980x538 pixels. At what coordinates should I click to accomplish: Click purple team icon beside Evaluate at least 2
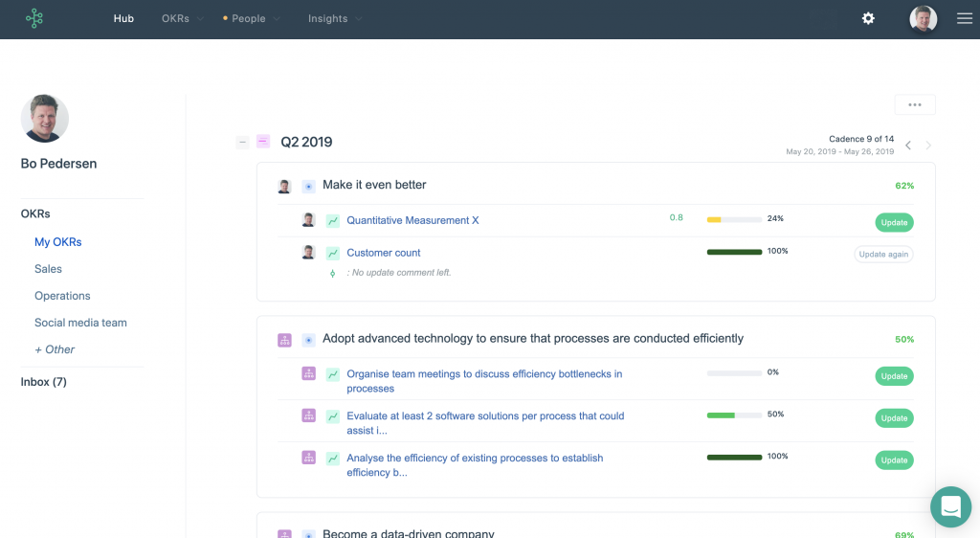click(x=308, y=415)
